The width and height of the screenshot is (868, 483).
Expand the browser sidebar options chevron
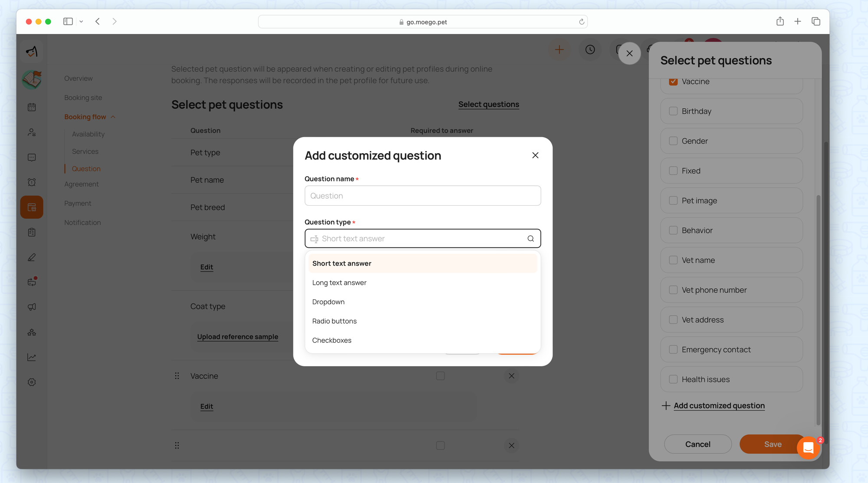(81, 22)
